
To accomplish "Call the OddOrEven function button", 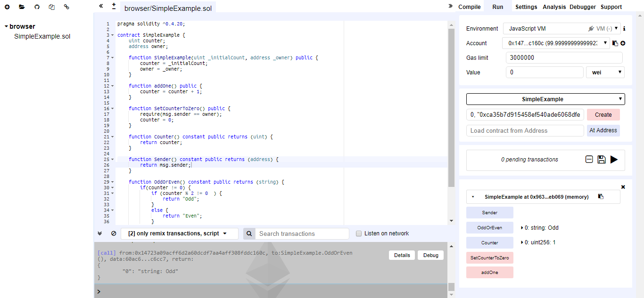I will click(490, 228).
